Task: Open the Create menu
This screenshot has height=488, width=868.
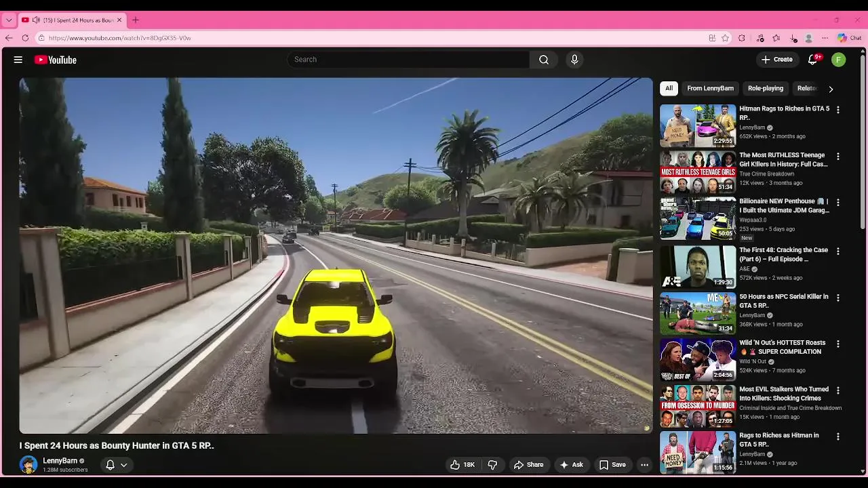Action: click(x=776, y=60)
